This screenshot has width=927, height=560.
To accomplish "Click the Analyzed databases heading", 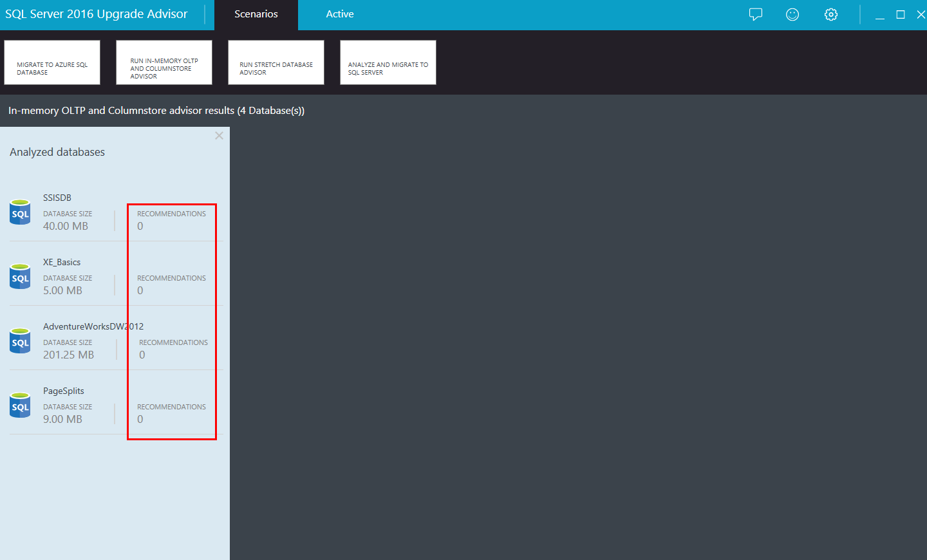I will point(57,152).
